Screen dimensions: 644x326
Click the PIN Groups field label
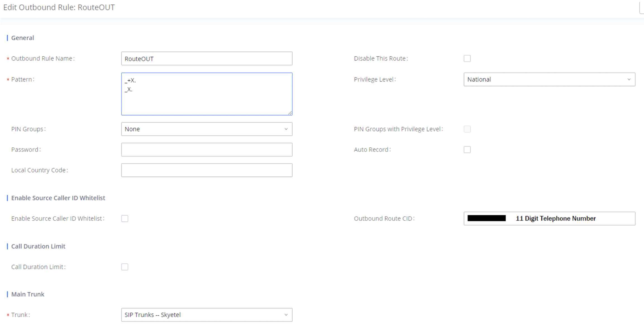(28, 129)
